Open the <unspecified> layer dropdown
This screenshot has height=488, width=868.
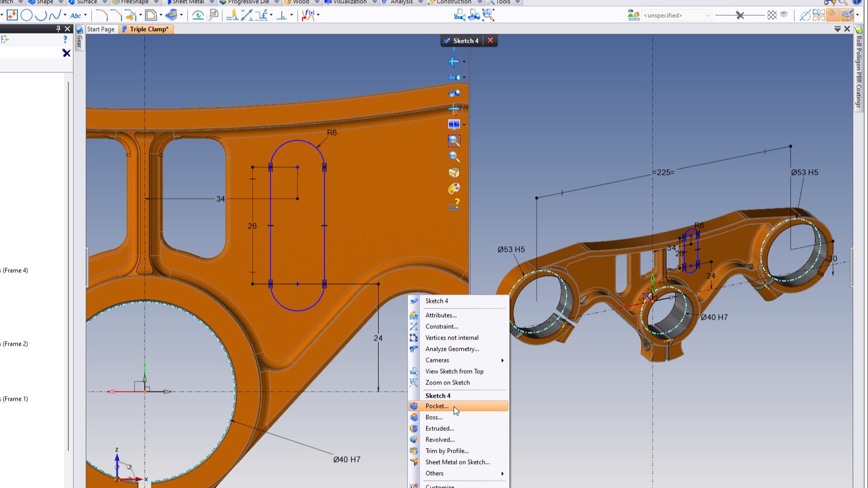click(x=677, y=15)
